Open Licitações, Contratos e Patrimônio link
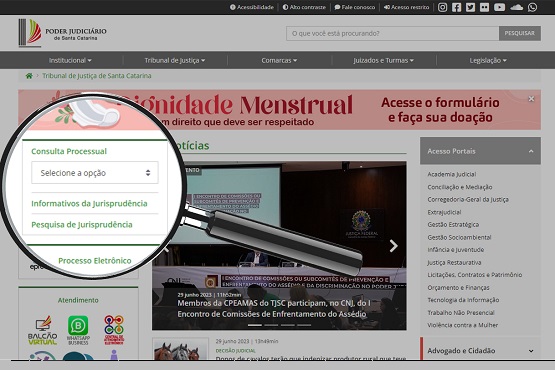Image resolution: width=555 pixels, height=370 pixels. (474, 275)
